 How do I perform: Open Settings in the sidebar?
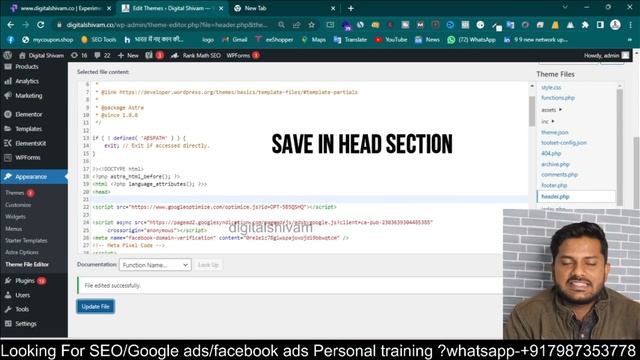click(26, 324)
